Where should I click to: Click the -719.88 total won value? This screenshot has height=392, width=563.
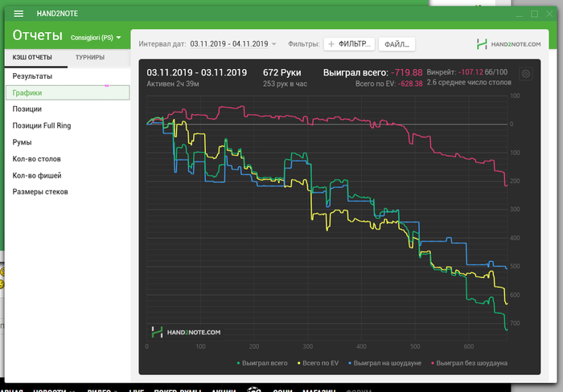coord(407,72)
